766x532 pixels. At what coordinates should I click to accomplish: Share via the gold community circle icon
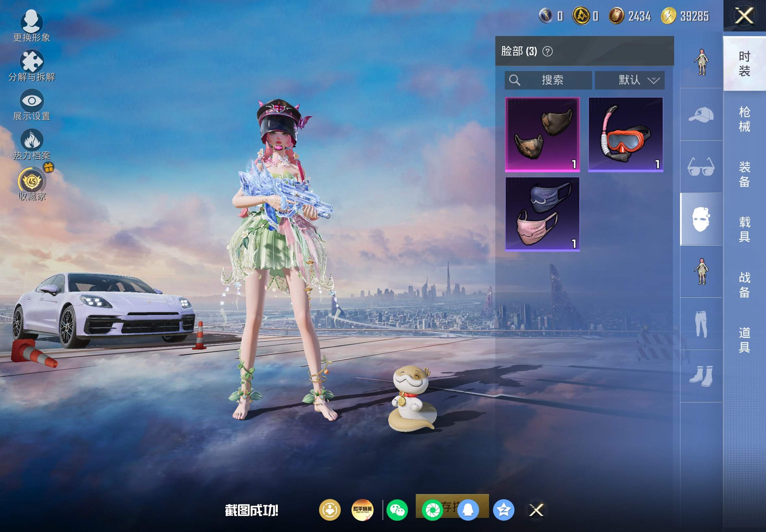tap(329, 510)
